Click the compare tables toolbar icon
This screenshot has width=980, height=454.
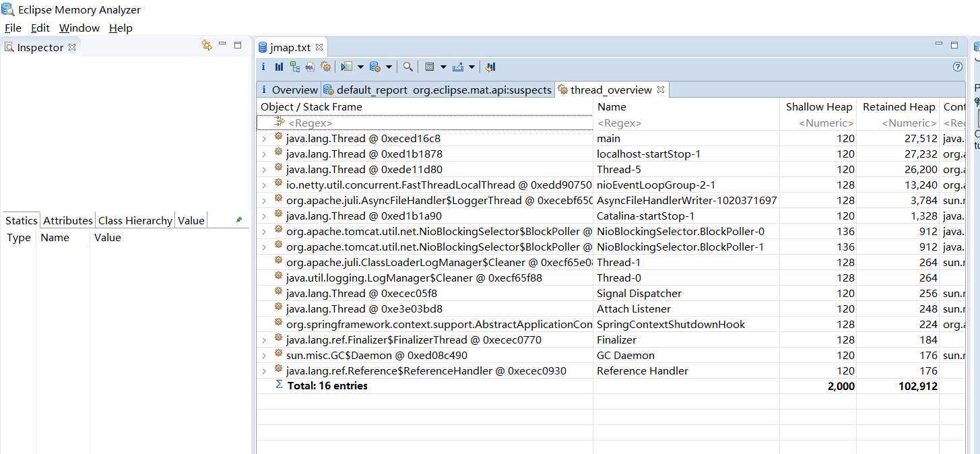pyautogui.click(x=490, y=67)
